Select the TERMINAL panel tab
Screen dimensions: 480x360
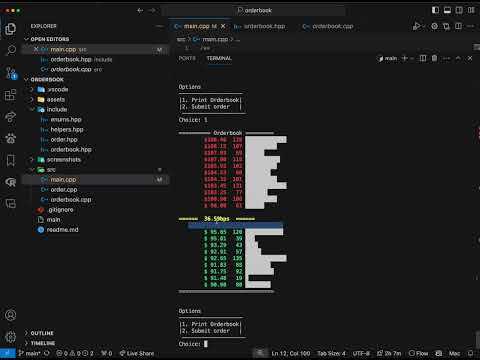pyautogui.click(x=219, y=58)
